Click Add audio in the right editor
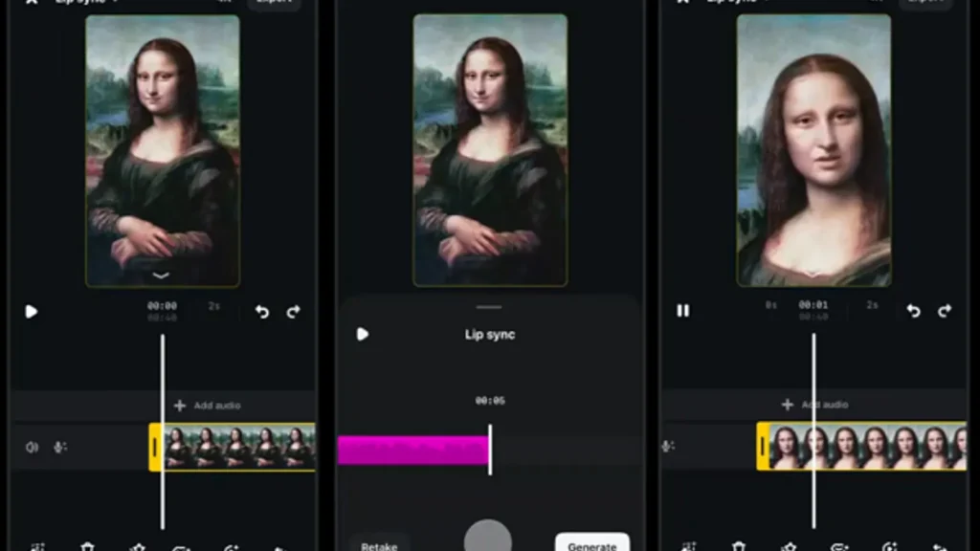This screenshot has height=551, width=980. click(813, 405)
